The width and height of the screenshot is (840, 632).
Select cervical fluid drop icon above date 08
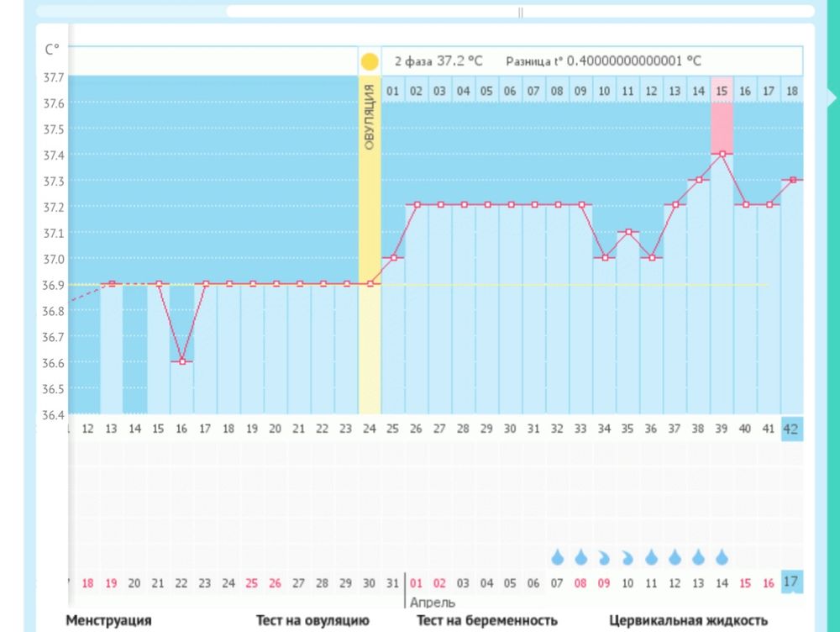click(x=580, y=557)
